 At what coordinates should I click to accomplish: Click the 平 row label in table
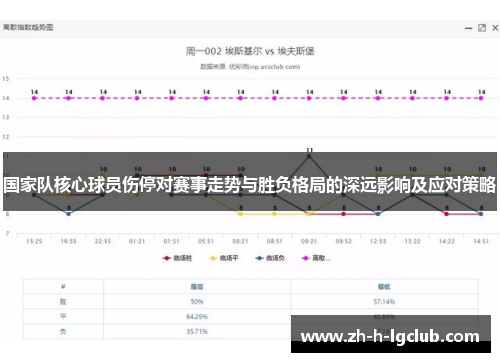(x=63, y=316)
